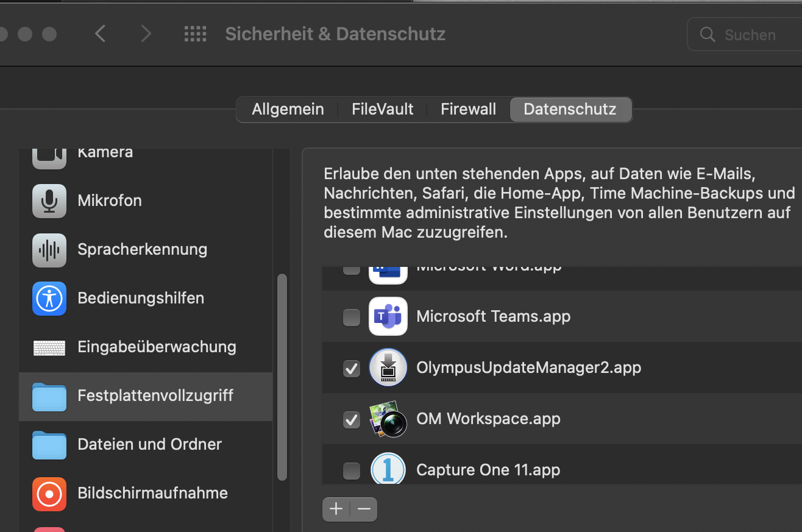Select the OlympusUpdateManager2.app row label
The width and height of the screenshot is (802, 532).
(528, 367)
